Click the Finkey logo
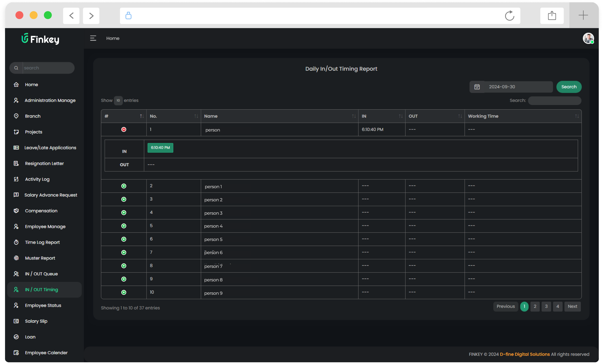 point(40,39)
